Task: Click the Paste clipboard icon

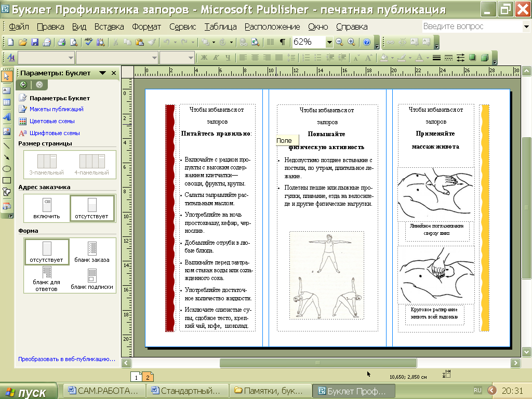Action: [x=139, y=42]
